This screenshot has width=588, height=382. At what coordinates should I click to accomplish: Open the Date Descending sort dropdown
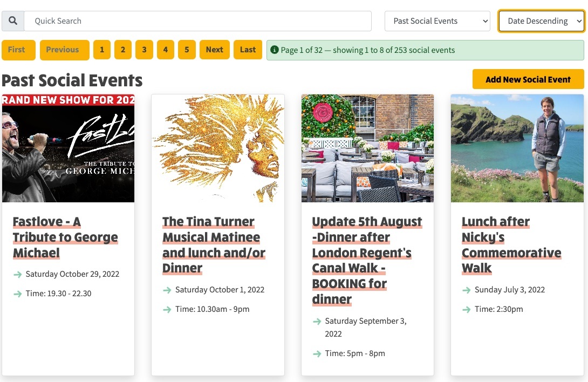(542, 21)
